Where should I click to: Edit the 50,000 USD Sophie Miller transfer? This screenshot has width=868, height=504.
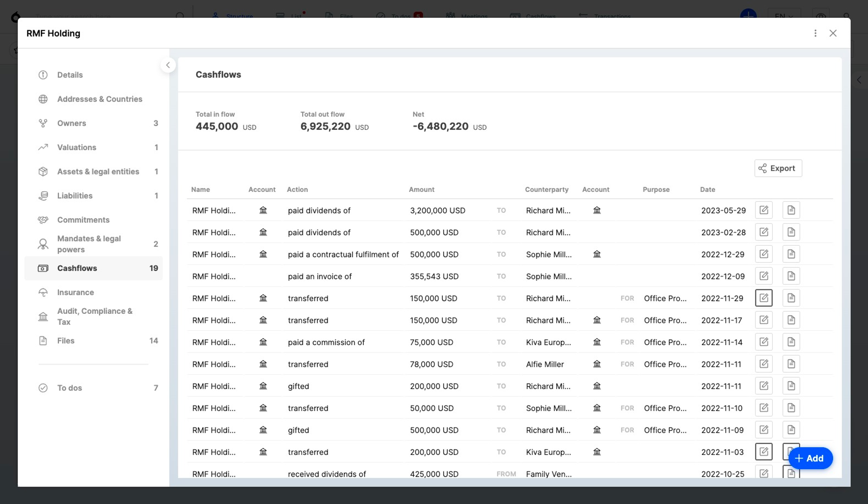(764, 408)
